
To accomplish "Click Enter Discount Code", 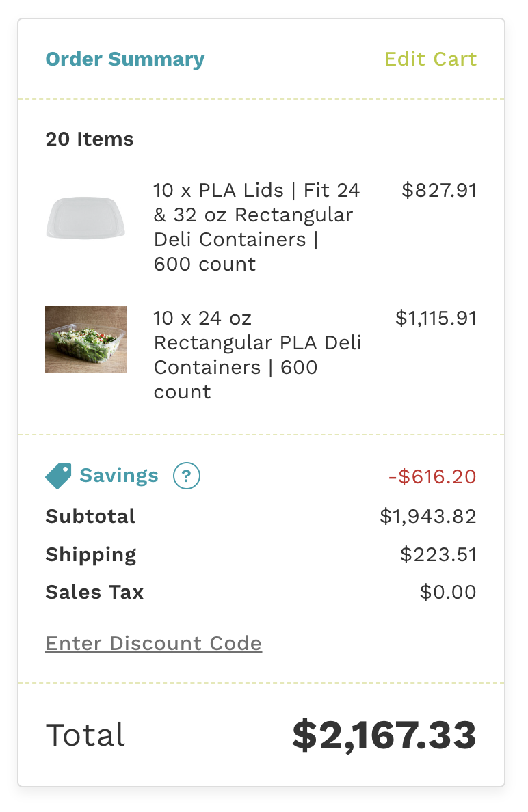I will (x=153, y=643).
